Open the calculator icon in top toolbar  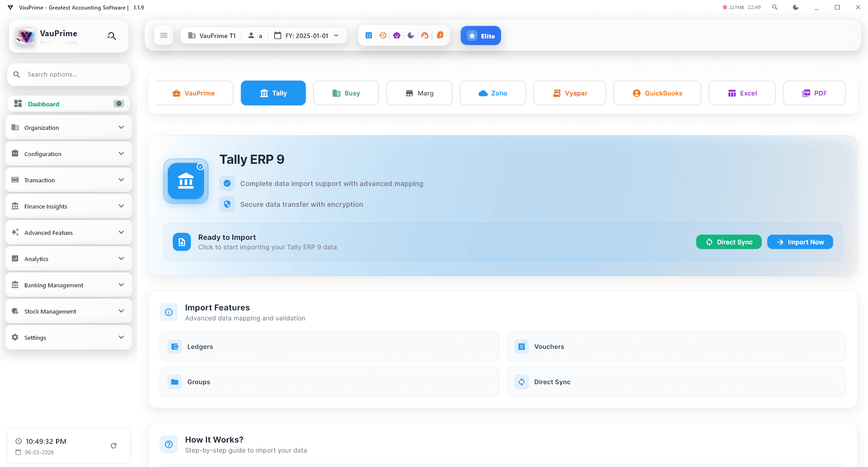(x=369, y=35)
